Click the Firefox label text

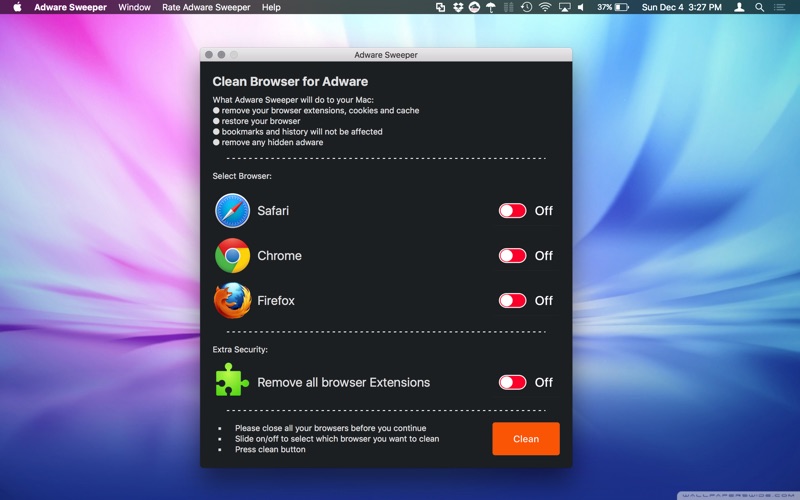276,301
